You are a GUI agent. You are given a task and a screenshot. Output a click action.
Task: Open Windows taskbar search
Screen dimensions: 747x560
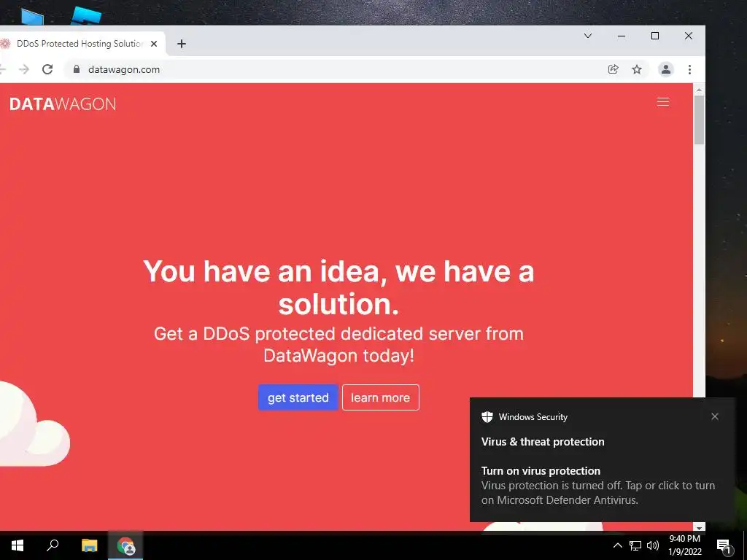pyautogui.click(x=53, y=545)
